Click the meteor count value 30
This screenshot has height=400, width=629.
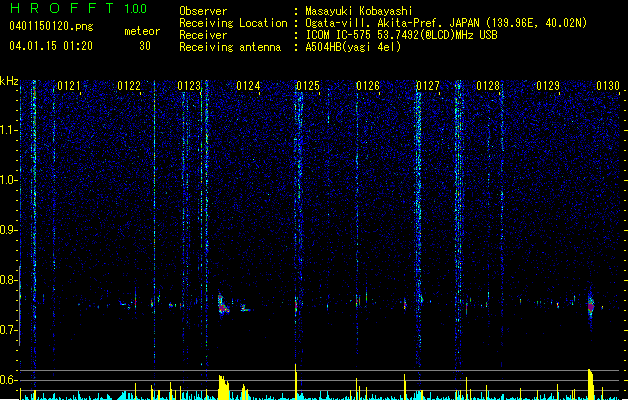click(145, 46)
